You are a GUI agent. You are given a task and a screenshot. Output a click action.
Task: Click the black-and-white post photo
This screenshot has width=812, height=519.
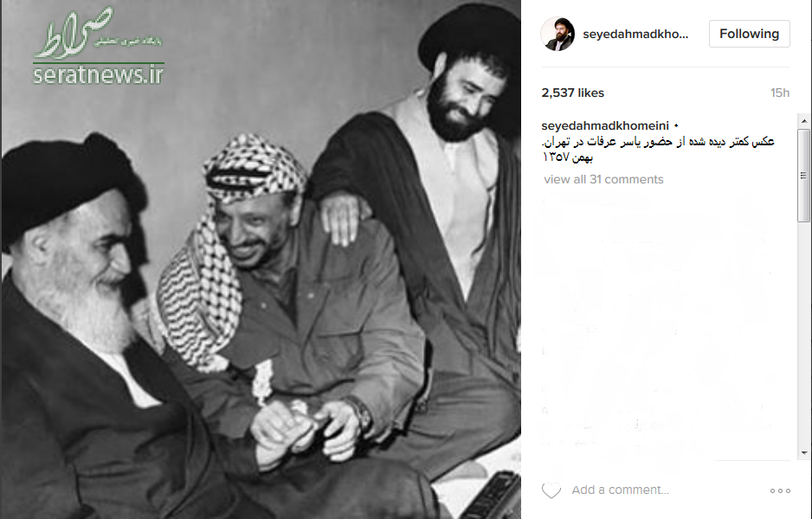261,259
